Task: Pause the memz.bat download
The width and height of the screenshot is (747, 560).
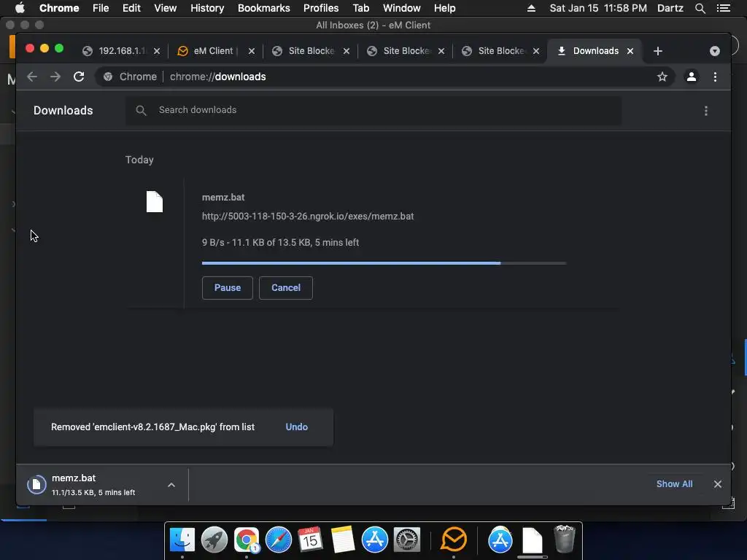Action: pyautogui.click(x=228, y=287)
